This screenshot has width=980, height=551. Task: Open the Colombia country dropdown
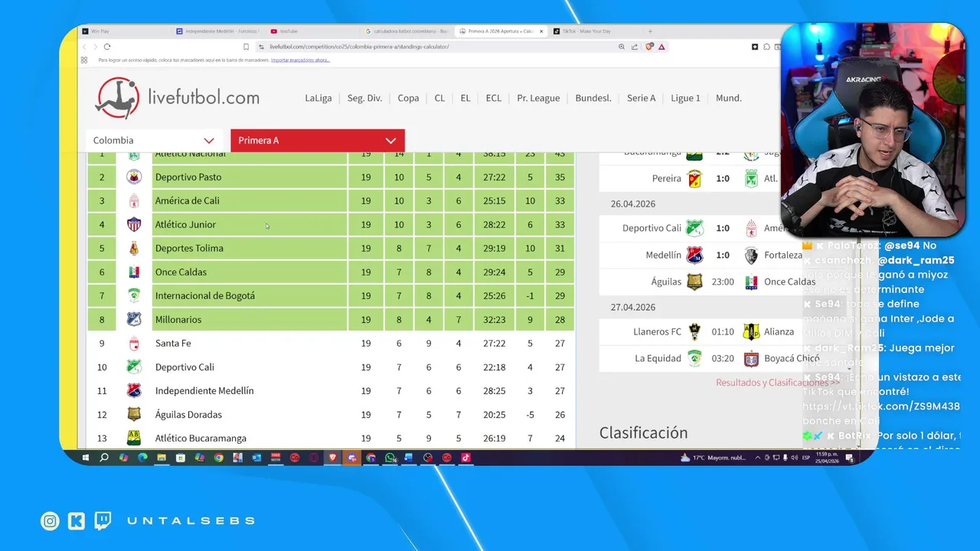coord(153,140)
